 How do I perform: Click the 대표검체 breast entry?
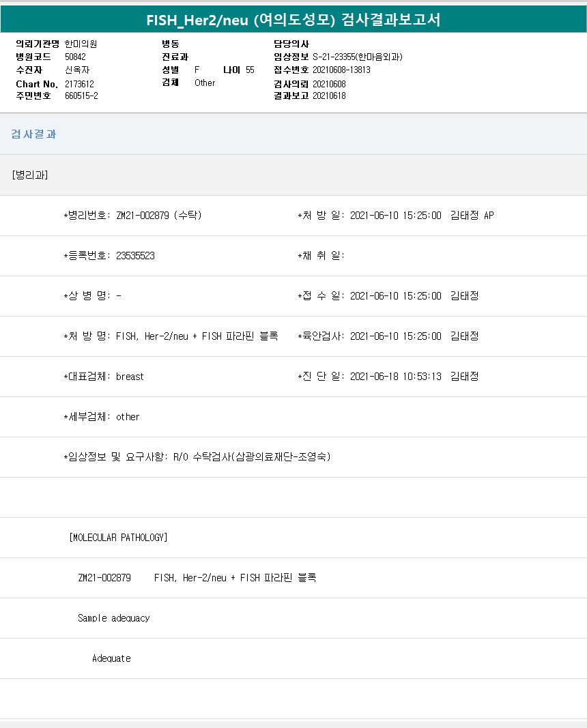point(130,377)
